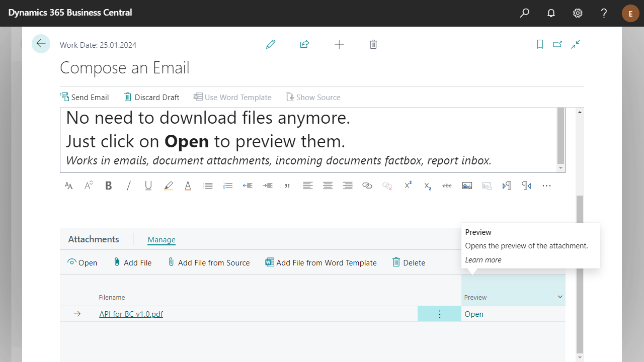The width and height of the screenshot is (644, 362).
Task: Open the Manage attachments menu
Action: pos(162,240)
